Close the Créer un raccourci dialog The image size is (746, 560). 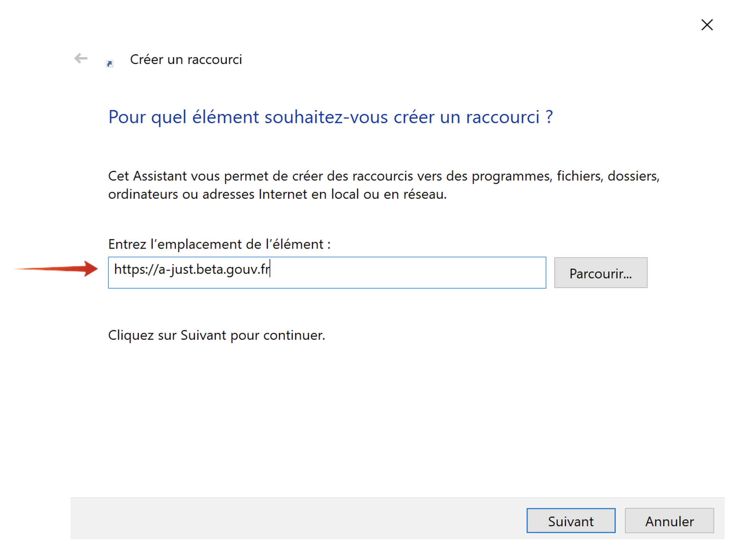[707, 25]
